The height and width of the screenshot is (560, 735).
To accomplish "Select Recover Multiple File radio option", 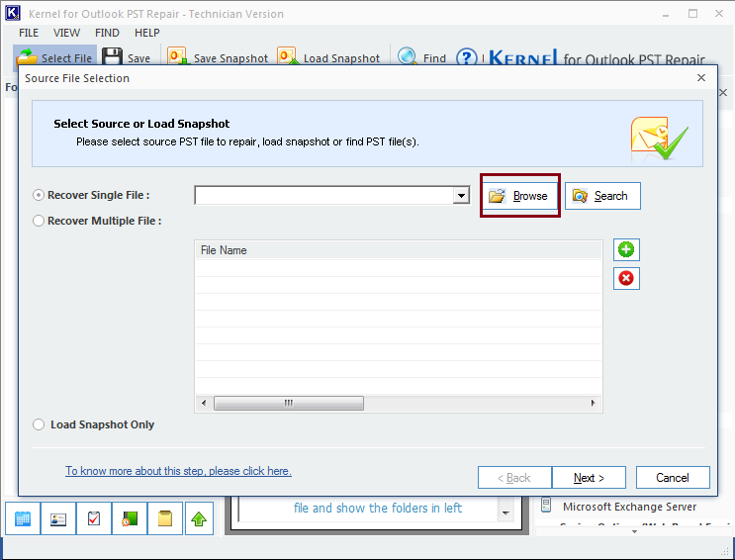I will click(39, 221).
